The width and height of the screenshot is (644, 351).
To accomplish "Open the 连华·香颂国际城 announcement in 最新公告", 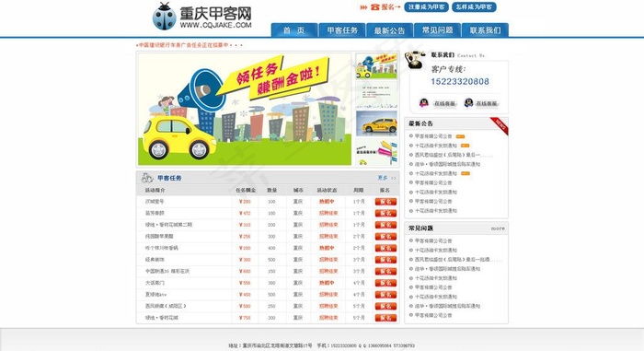I will [447, 164].
